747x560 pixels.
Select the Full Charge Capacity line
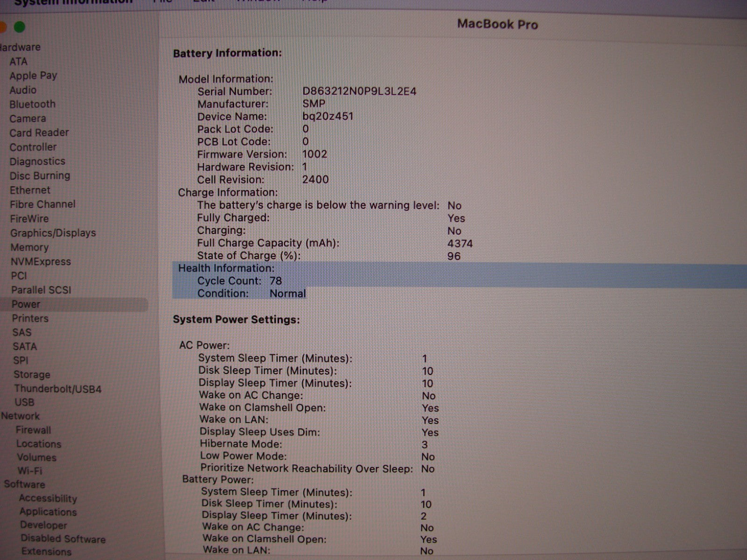268,243
